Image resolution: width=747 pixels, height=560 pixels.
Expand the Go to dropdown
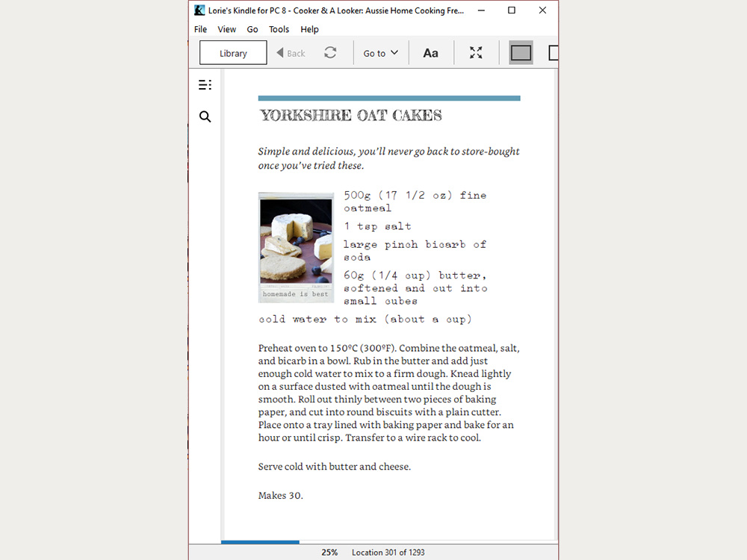pos(380,53)
